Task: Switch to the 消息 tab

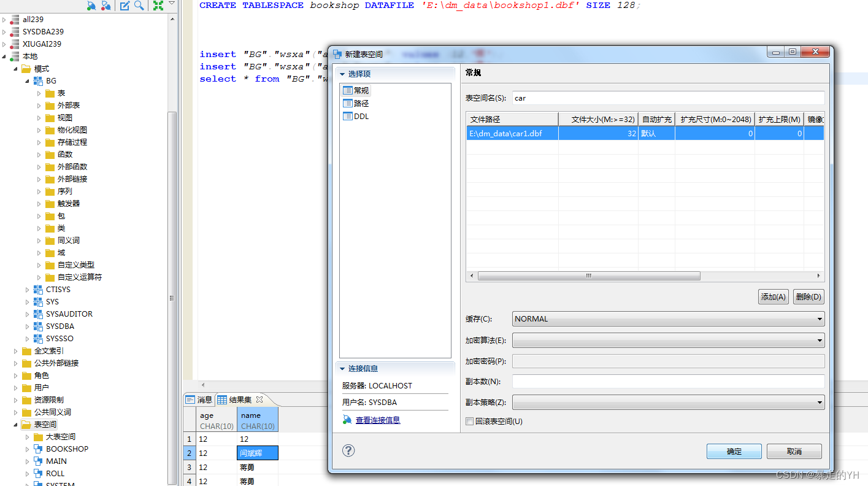Action: click(199, 399)
